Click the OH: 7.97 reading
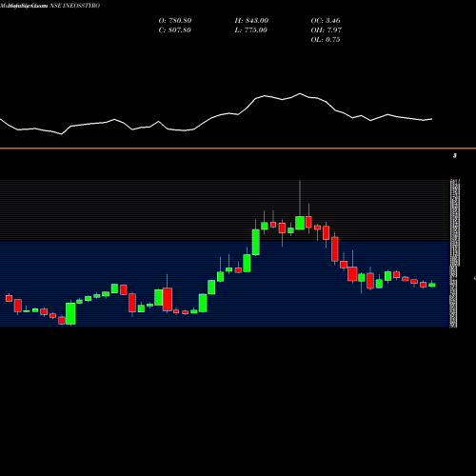Screen dimensions: 476x476 click(x=326, y=30)
